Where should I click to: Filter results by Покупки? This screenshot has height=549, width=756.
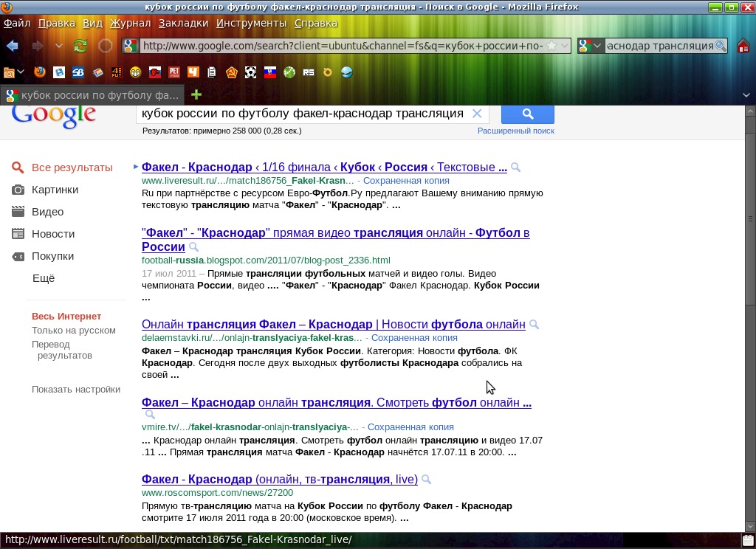52,256
